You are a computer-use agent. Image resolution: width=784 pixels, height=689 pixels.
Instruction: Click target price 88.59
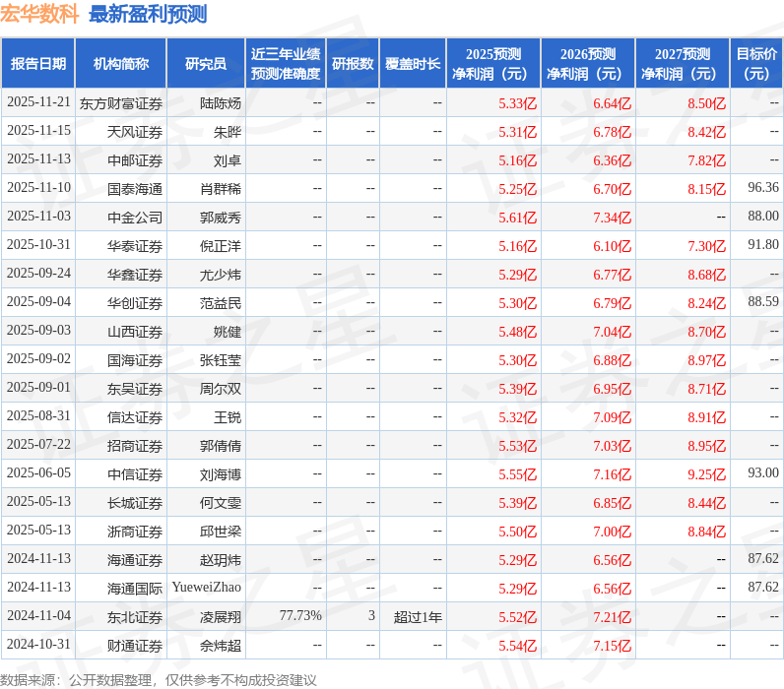tap(763, 301)
